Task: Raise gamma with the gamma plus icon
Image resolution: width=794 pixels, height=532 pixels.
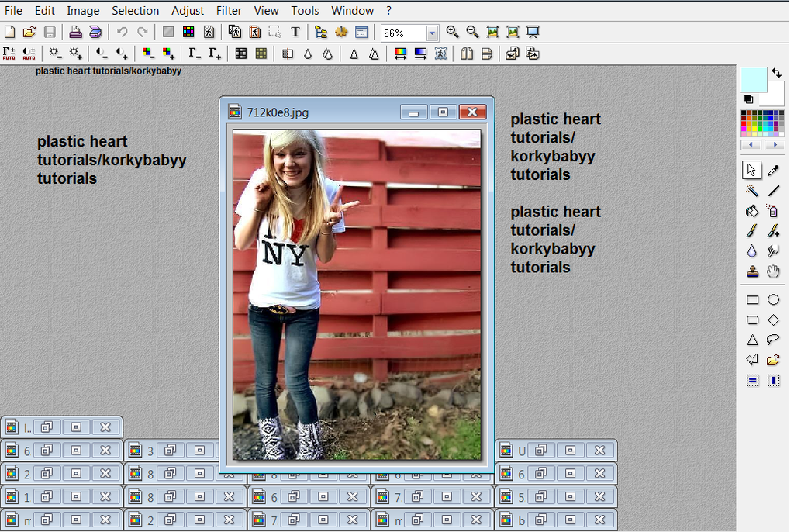Action: (x=215, y=54)
